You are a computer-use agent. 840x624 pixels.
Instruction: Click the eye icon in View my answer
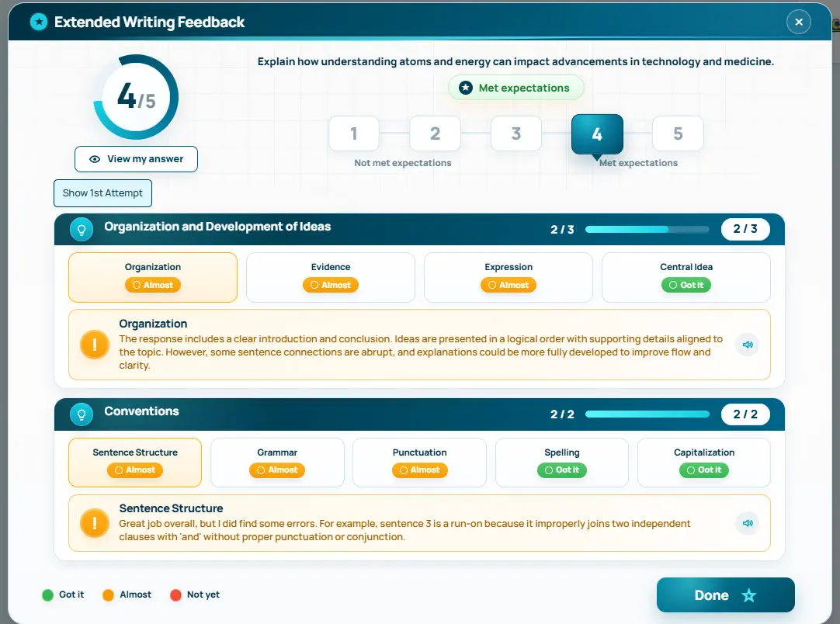tap(95, 159)
